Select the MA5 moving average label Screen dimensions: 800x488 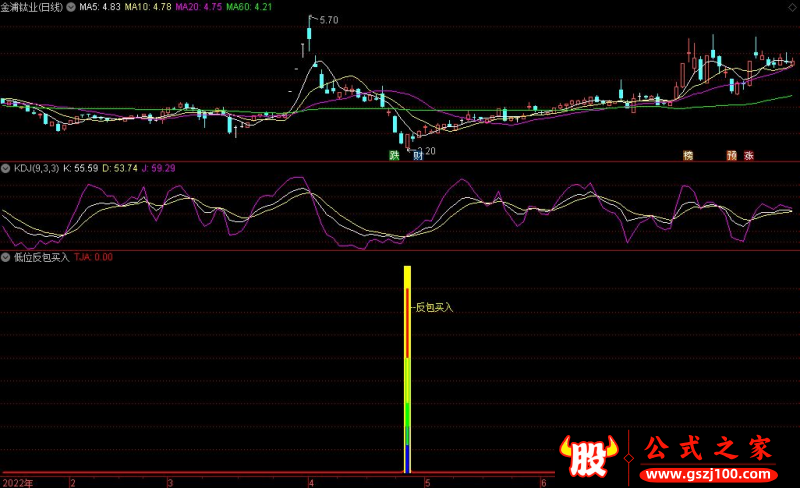coord(100,7)
